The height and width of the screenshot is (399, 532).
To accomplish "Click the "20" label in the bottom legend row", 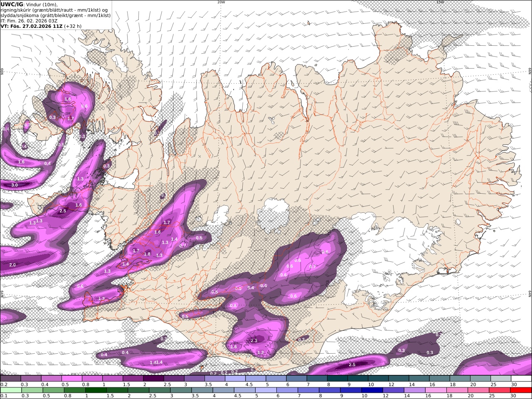I will point(470,396).
